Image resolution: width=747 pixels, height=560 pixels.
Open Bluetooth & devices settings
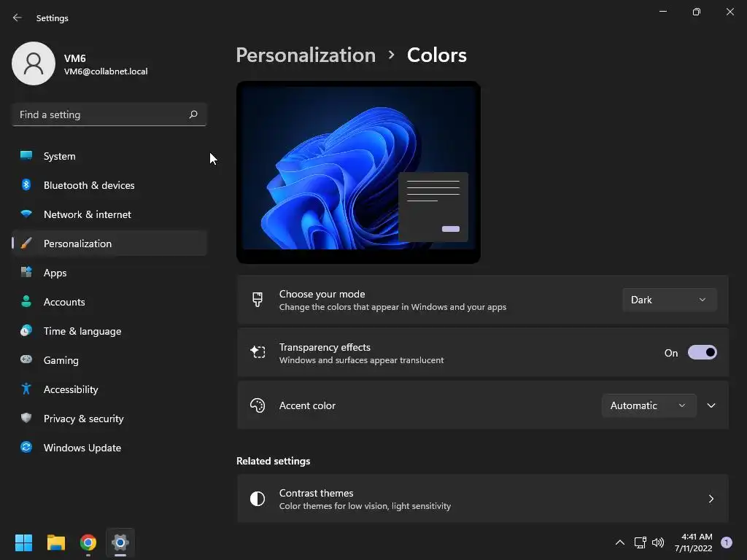[109, 184]
